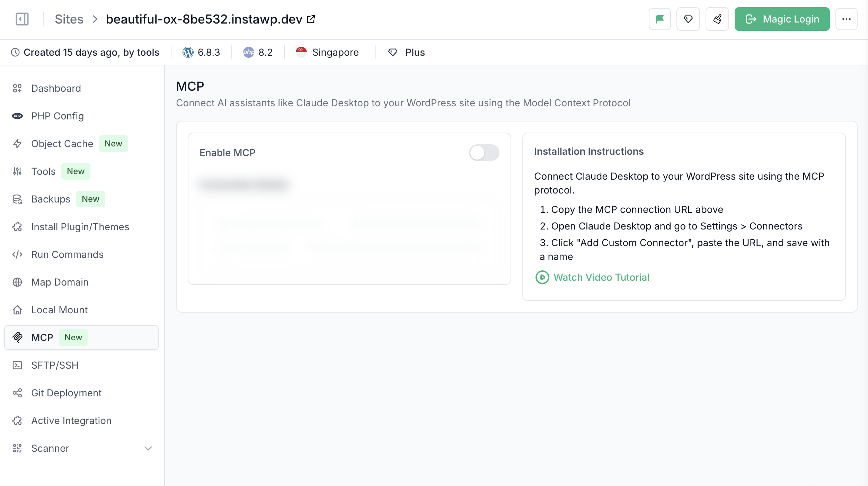868x486 pixels.
Task: Open the three-dots more options menu
Action: pos(846,19)
